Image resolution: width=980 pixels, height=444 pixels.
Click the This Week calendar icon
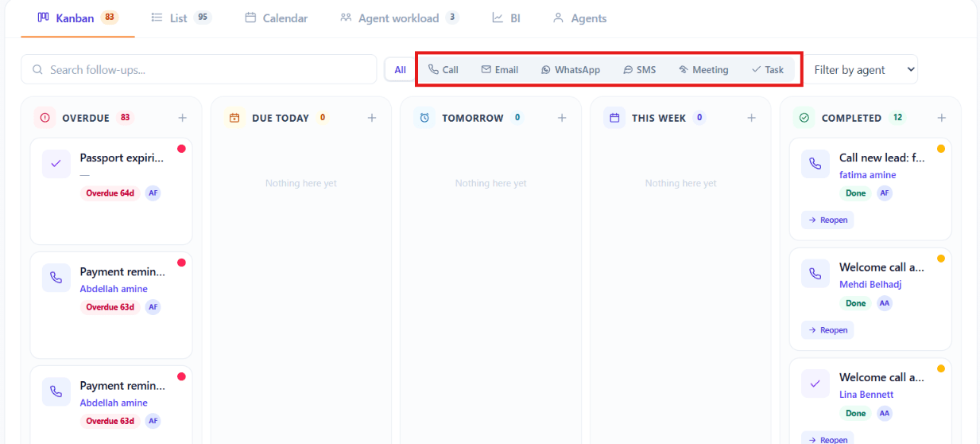click(x=614, y=118)
